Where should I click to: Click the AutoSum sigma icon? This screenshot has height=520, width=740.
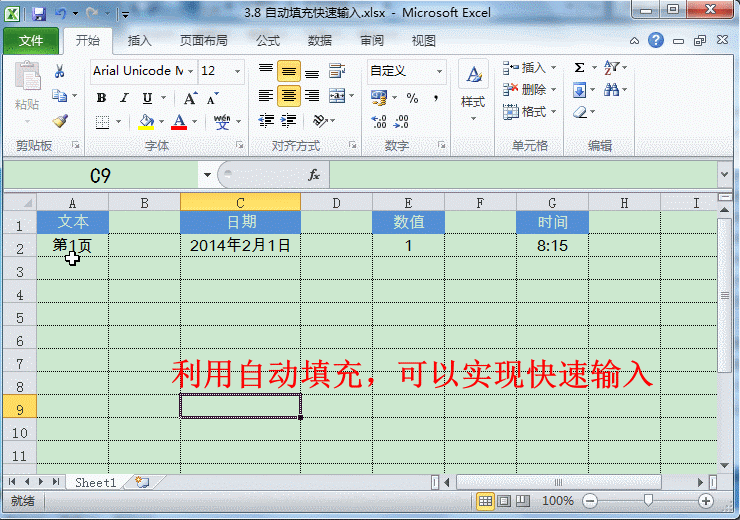point(580,68)
